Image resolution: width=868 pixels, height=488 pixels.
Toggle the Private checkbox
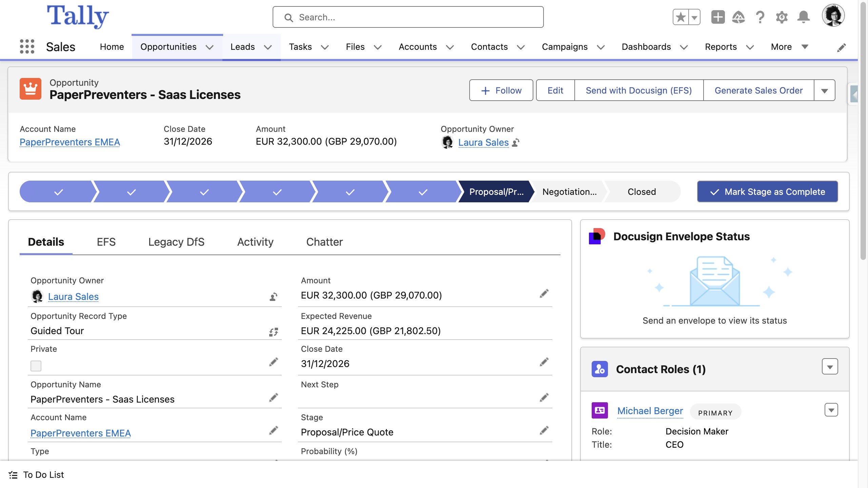tap(36, 366)
